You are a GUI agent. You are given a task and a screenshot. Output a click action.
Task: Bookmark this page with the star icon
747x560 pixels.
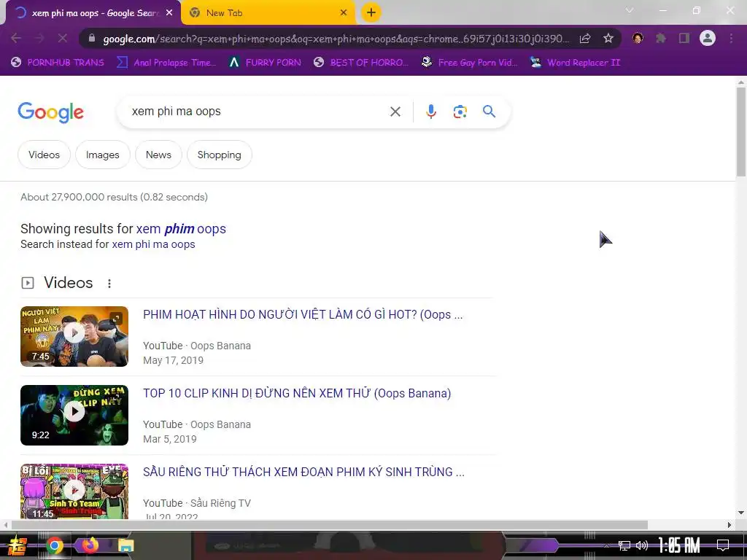coord(608,38)
